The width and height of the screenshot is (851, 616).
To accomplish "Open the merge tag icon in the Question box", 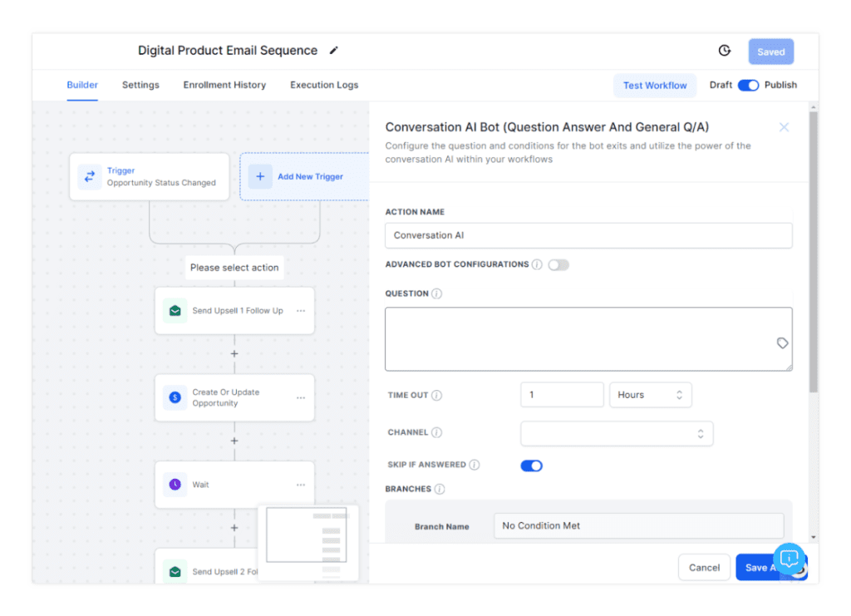I will pyautogui.click(x=782, y=342).
